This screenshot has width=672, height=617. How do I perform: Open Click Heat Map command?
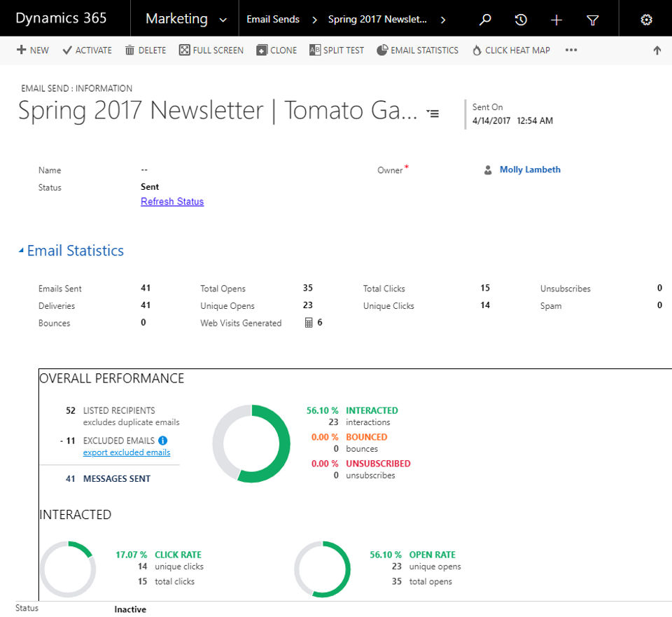point(511,50)
